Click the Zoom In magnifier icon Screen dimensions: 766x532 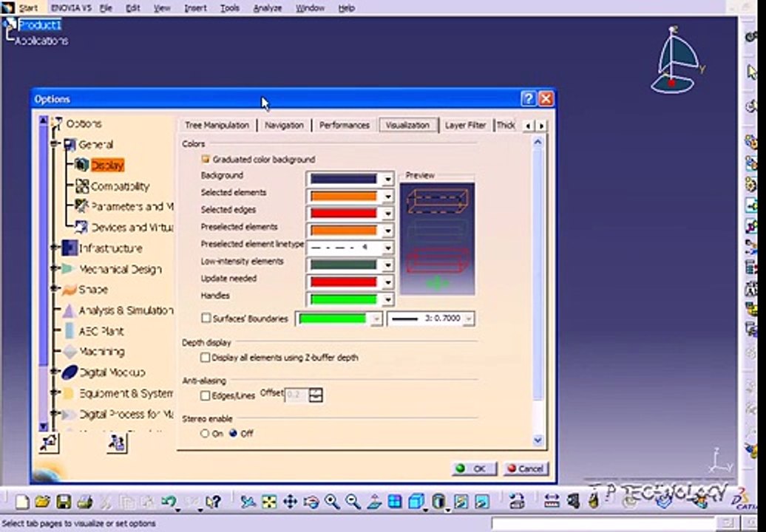(332, 502)
